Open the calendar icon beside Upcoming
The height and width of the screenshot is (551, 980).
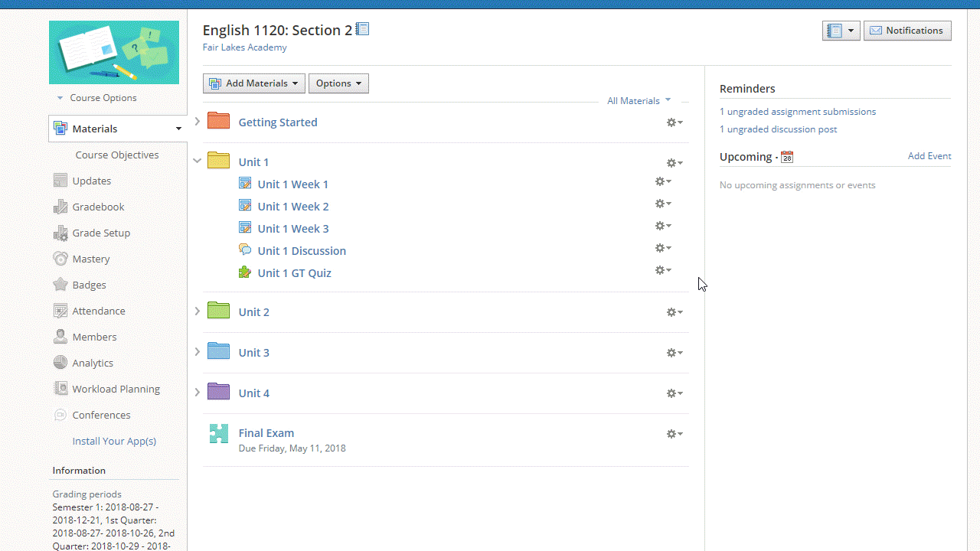[787, 157]
